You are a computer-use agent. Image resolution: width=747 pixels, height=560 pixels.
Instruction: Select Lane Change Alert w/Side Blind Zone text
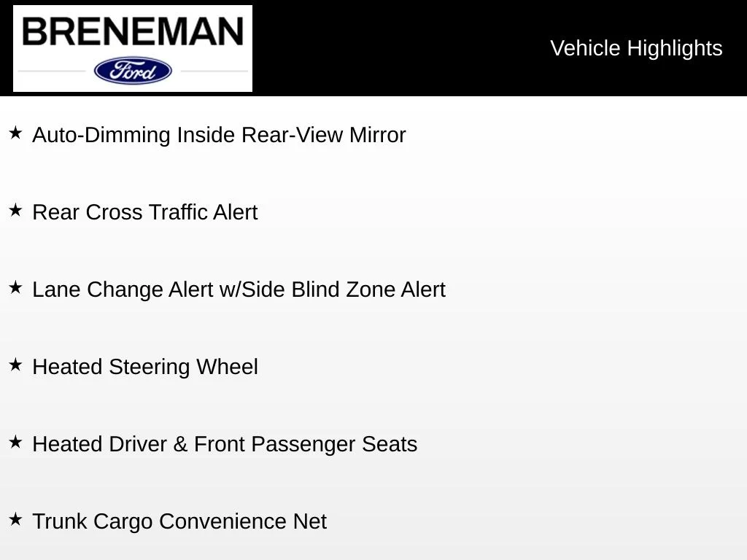point(239,289)
